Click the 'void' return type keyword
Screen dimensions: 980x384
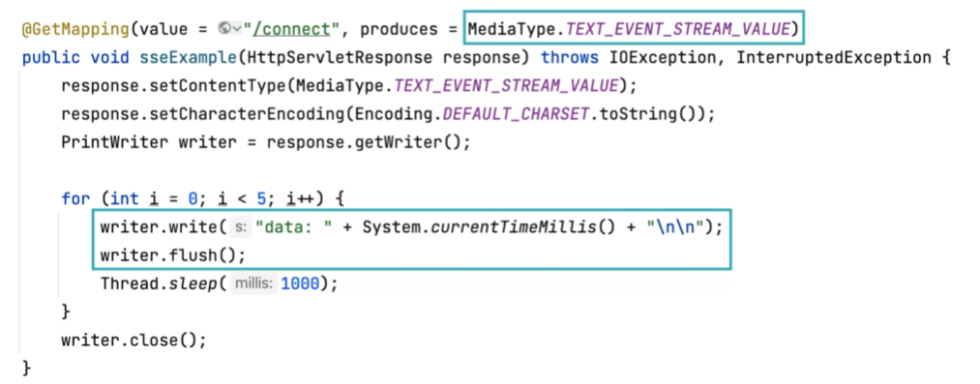tap(110, 57)
